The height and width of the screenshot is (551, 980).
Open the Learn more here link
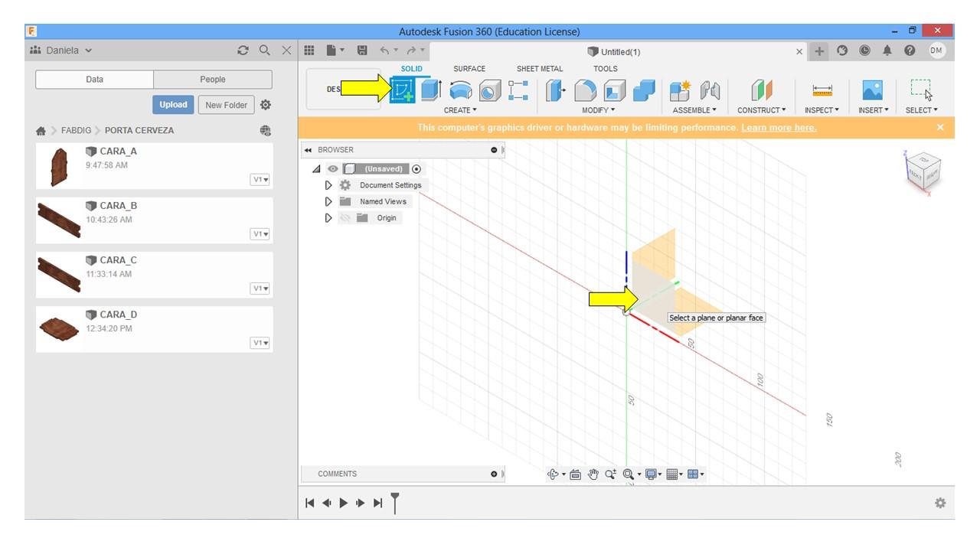point(779,128)
